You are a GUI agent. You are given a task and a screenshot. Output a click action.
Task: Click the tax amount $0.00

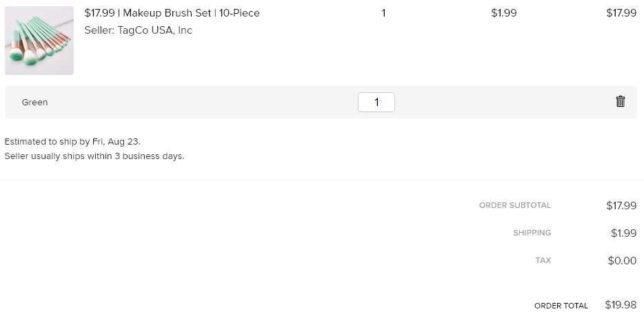point(622,261)
